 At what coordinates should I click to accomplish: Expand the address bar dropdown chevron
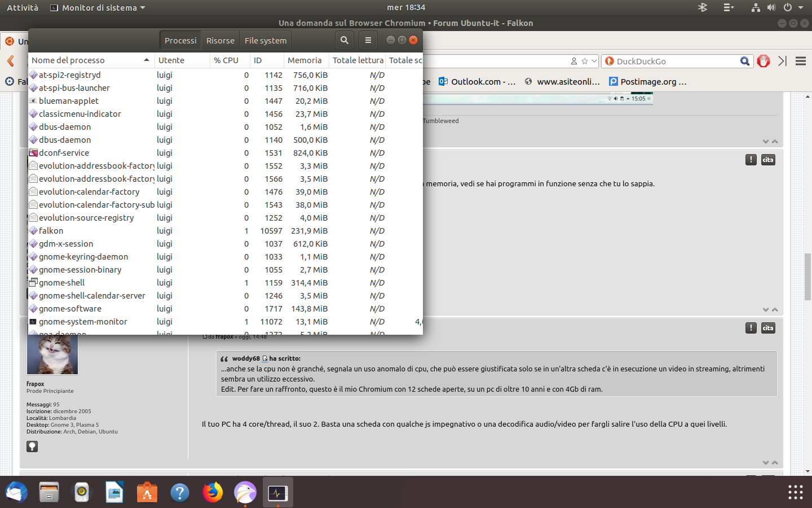594,61
